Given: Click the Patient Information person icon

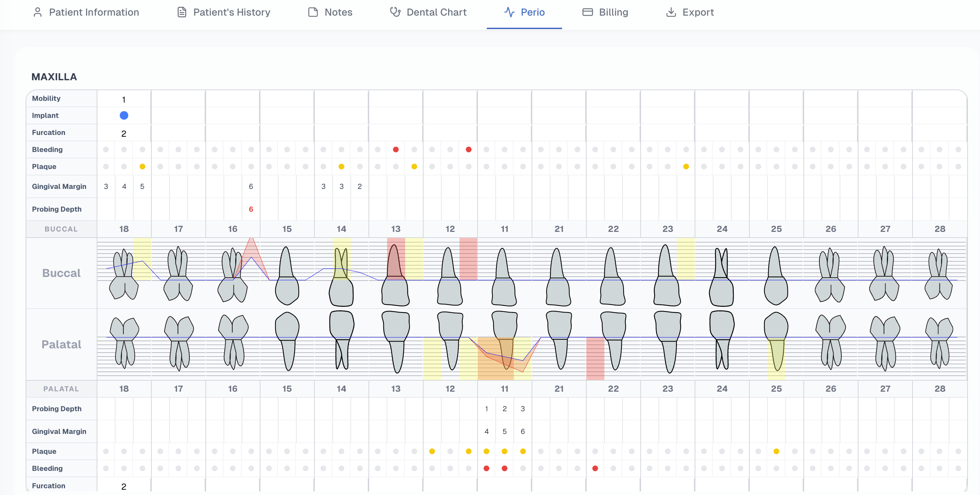Looking at the screenshot, I should [37, 12].
